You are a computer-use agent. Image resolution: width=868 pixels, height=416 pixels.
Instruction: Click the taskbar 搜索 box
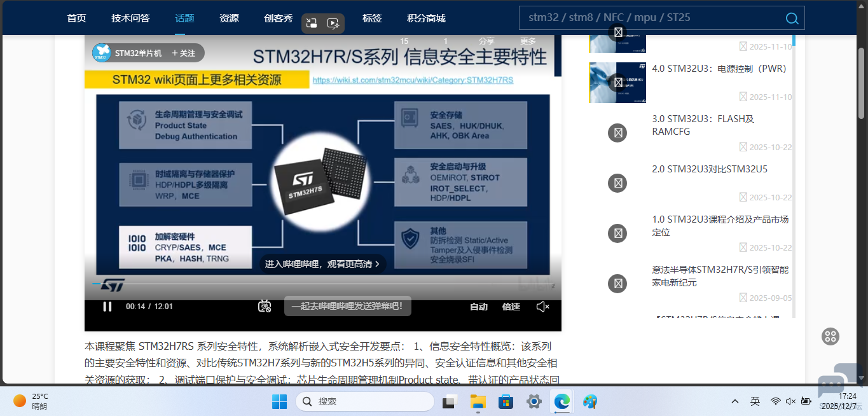(365, 401)
